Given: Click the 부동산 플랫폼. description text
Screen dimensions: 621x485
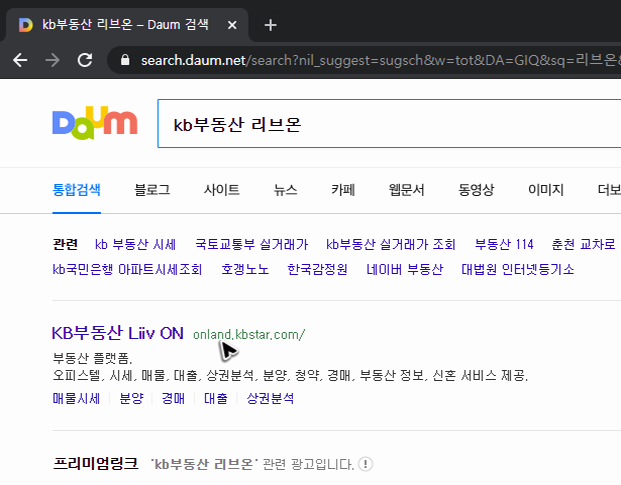Looking at the screenshot, I should coord(92,359).
